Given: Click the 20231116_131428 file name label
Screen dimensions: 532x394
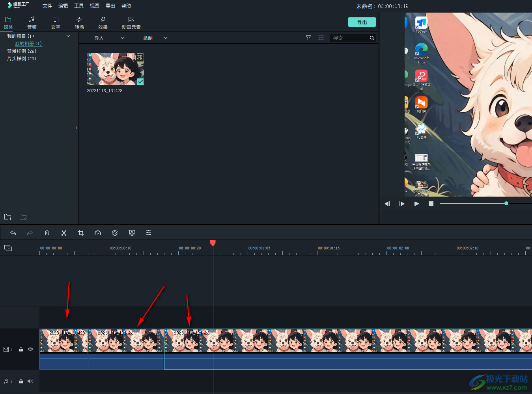Looking at the screenshot, I should (x=105, y=91).
